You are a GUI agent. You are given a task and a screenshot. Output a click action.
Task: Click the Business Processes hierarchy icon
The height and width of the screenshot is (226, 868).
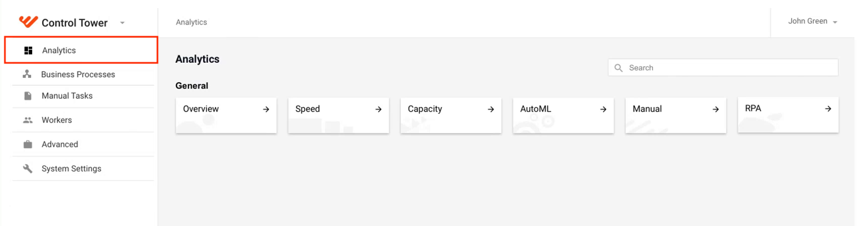(27, 74)
